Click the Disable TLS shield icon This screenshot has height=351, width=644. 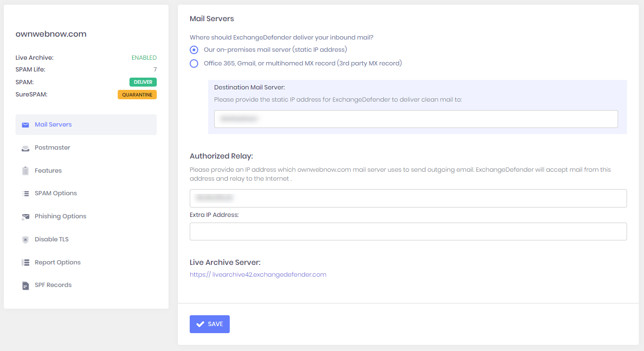point(25,239)
